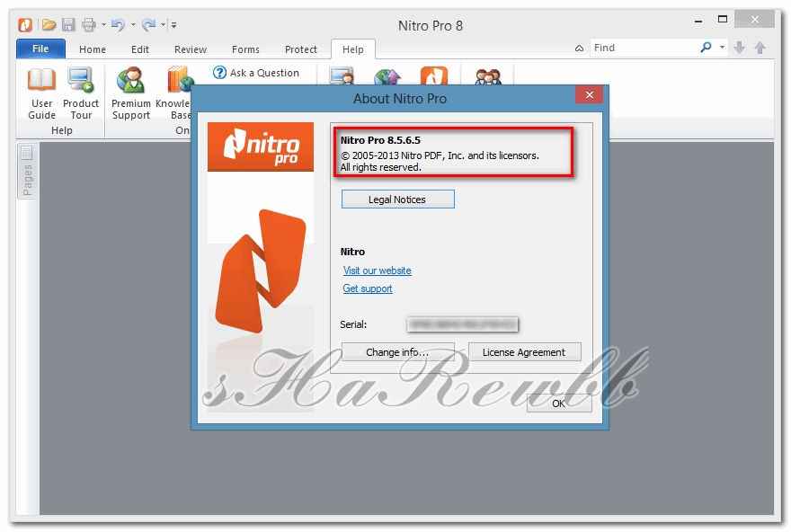Open the Pages side panel
The height and width of the screenshot is (532, 791).
(27, 172)
